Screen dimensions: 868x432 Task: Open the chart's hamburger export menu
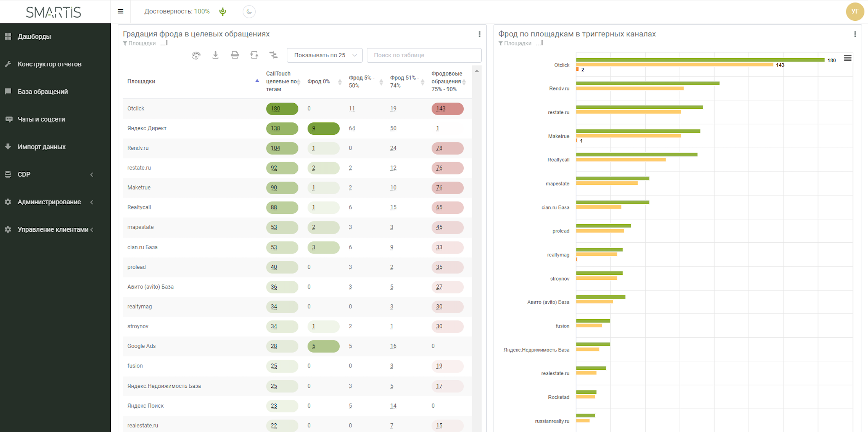pyautogui.click(x=847, y=58)
